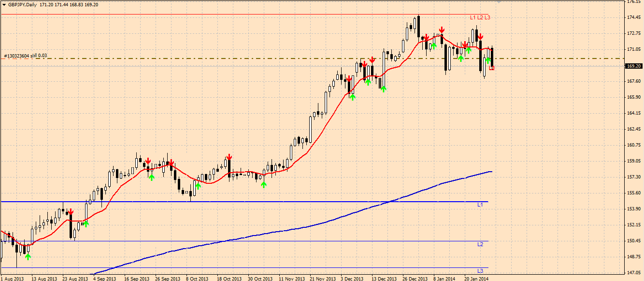Click the red L1 label at the top
Image resolution: width=644 pixels, height=281 pixels.
click(473, 17)
